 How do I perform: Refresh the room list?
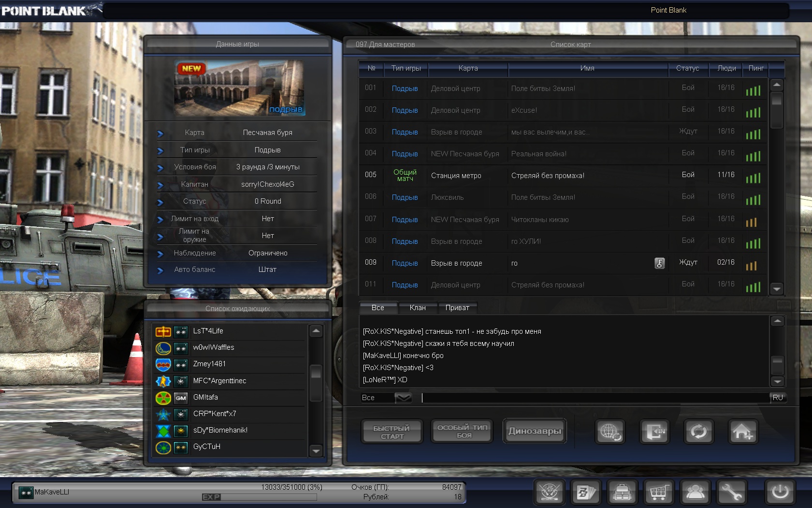[x=699, y=432]
